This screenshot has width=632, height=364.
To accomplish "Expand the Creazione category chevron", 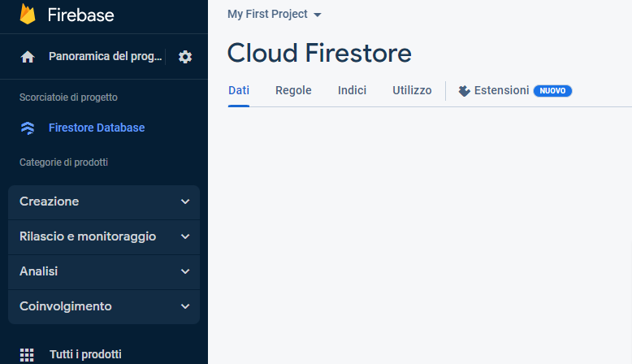I will [x=185, y=201].
